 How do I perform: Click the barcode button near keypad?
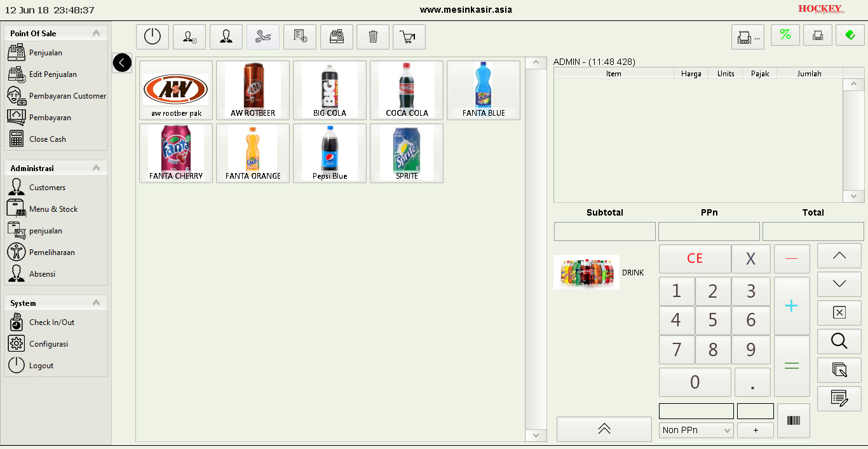pyautogui.click(x=794, y=420)
